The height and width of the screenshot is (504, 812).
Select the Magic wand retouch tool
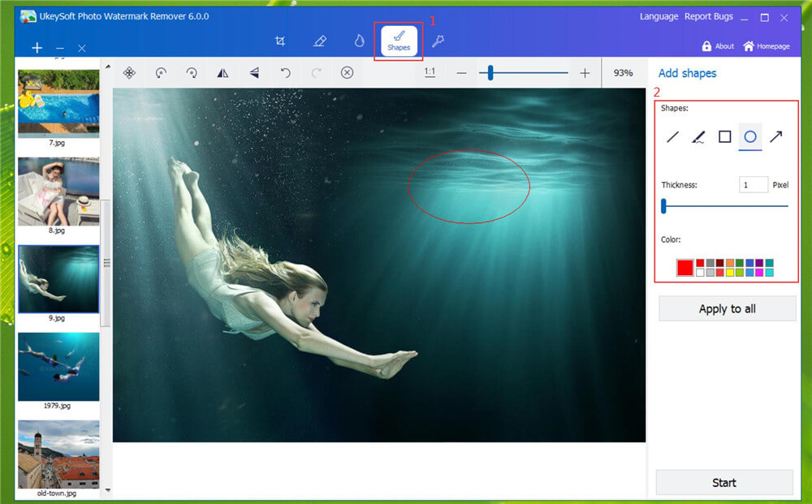pos(437,40)
